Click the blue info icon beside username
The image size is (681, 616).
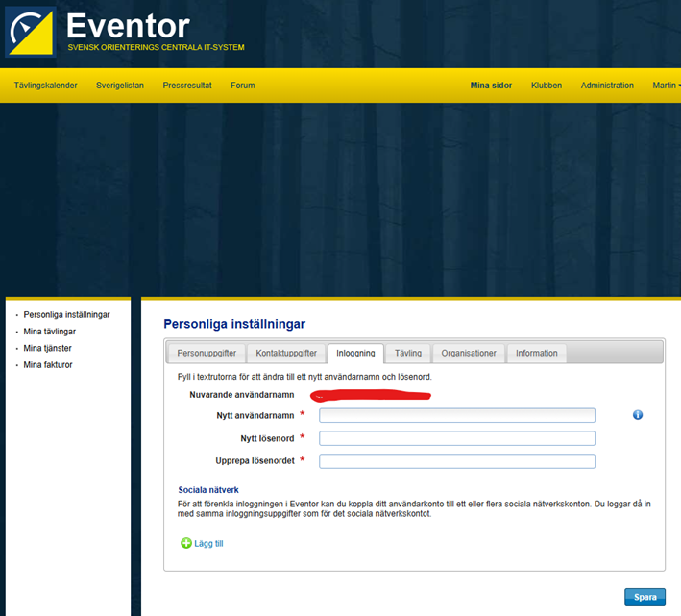tap(638, 415)
